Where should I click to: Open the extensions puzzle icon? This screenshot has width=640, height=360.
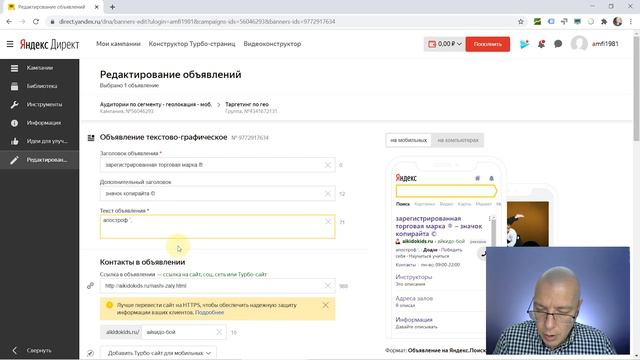[x=604, y=22]
